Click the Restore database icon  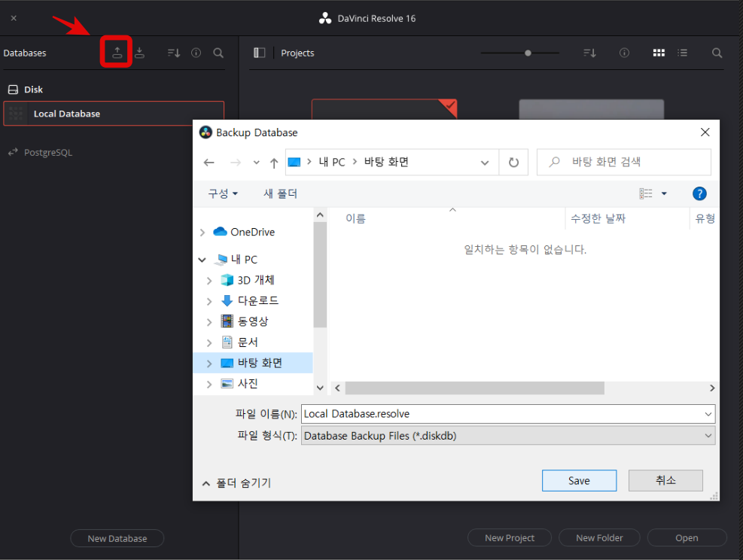[140, 53]
